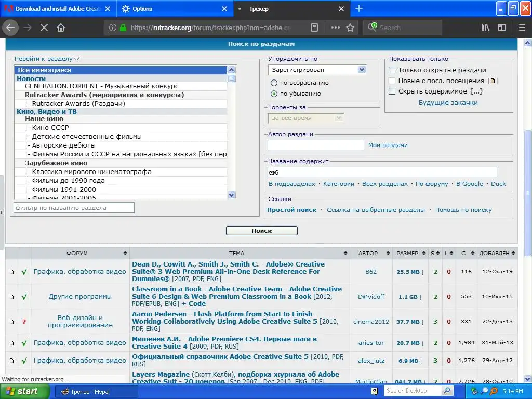
Task: Open the за все время period dropdown
Action: (x=305, y=118)
